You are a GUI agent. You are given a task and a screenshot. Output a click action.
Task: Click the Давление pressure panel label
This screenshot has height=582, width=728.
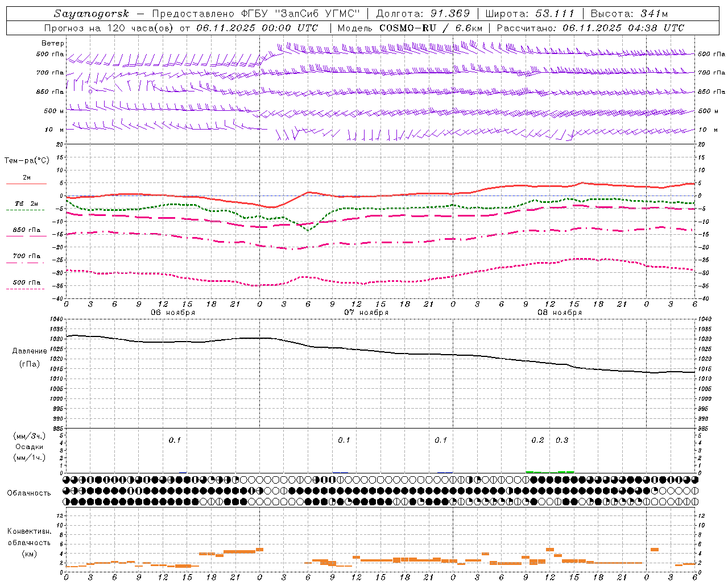[x=30, y=351]
